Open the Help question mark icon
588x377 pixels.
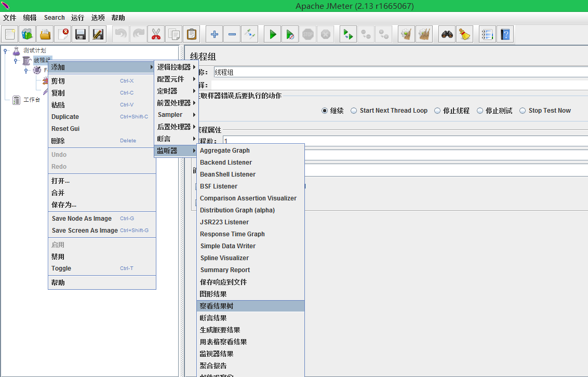(x=505, y=34)
